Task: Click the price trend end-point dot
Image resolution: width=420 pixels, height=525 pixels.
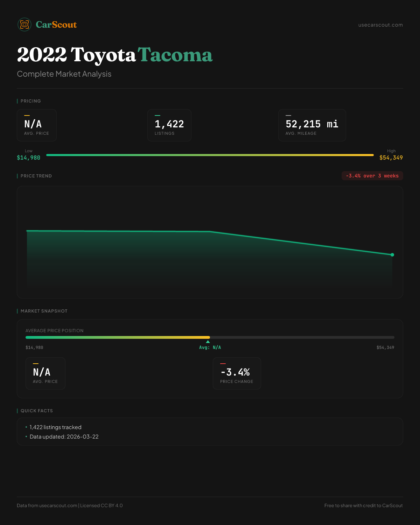Action: 392,255
